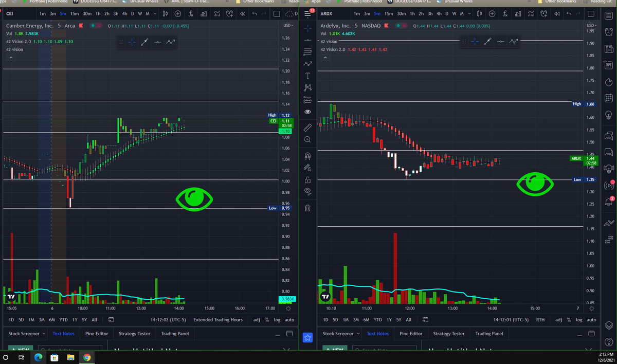Open Task View on the Windows taskbar
Viewport: 617px width, 364px height.
point(21,357)
